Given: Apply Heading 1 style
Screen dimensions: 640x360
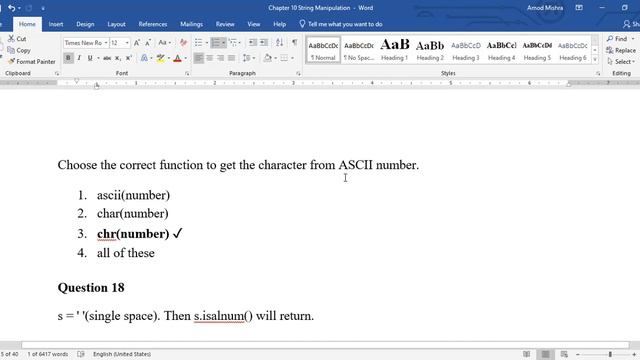Looking at the screenshot, I should coord(394,50).
